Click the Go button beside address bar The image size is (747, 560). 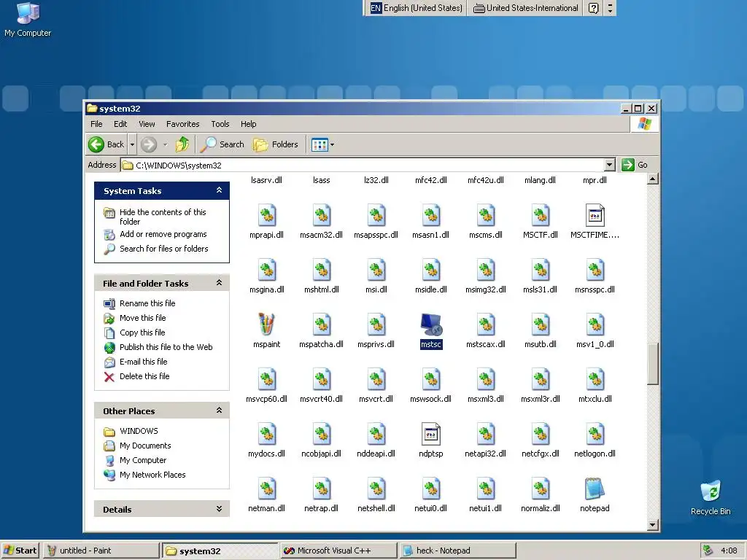(635, 165)
